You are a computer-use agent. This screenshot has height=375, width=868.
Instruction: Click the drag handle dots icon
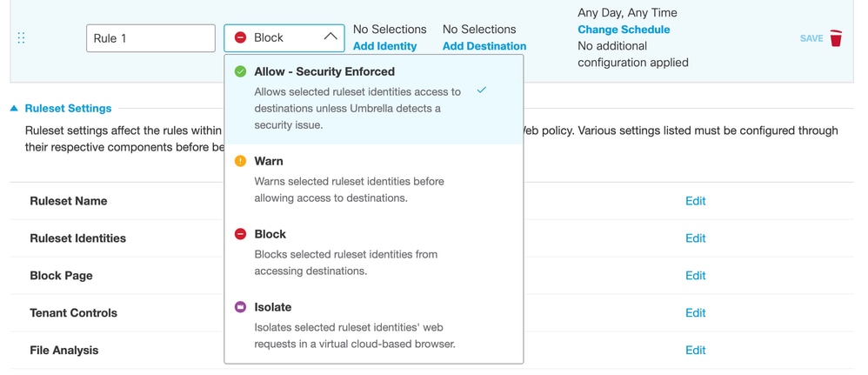[21, 38]
